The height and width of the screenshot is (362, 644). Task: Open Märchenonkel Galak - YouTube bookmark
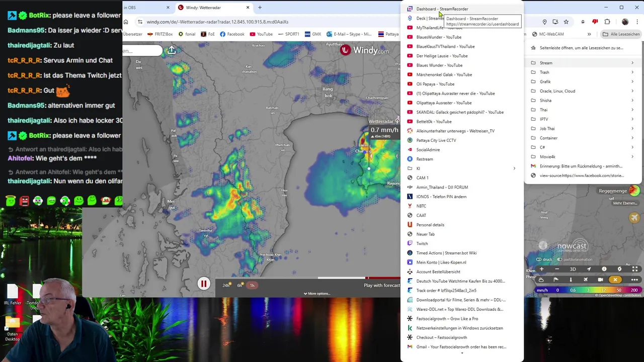[462, 74]
